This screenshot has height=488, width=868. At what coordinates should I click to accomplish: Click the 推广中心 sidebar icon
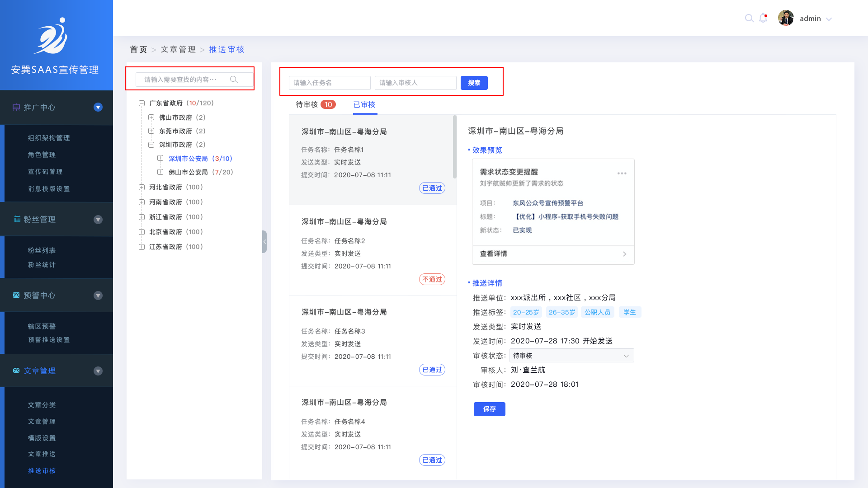(16, 108)
